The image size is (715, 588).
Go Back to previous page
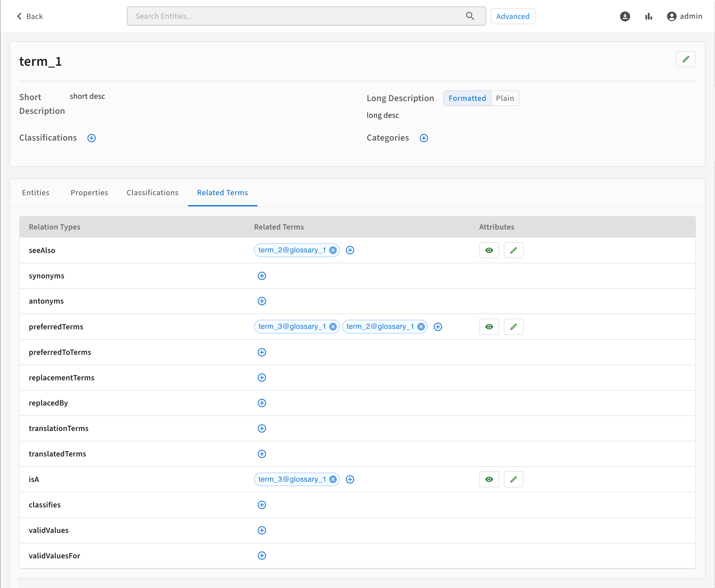[x=30, y=16]
